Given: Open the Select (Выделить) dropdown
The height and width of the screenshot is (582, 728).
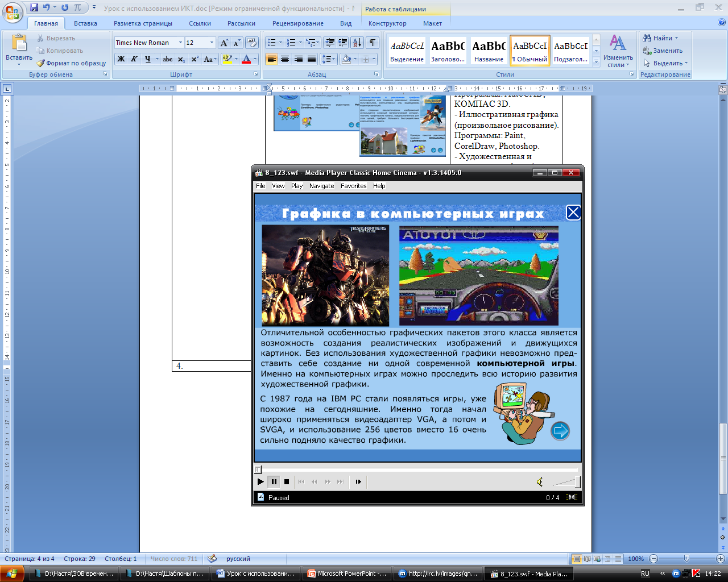Looking at the screenshot, I should point(665,63).
